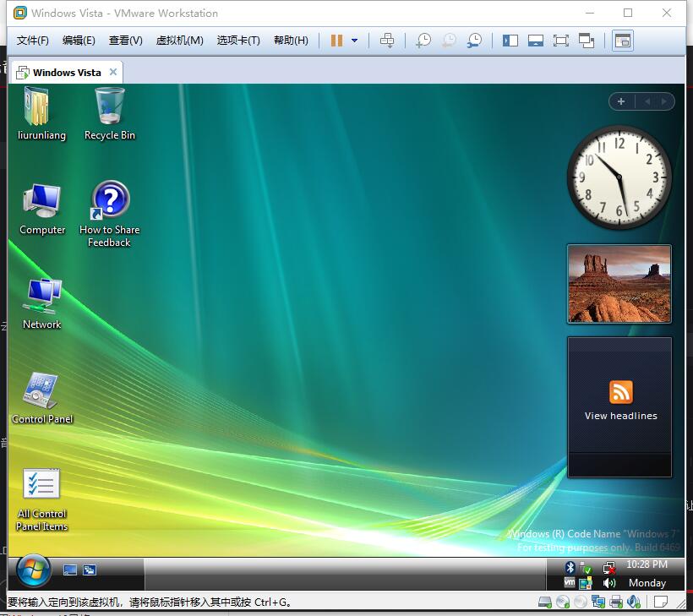The image size is (693, 616).
Task: Click the hard disk device status icon
Action: tap(545, 602)
